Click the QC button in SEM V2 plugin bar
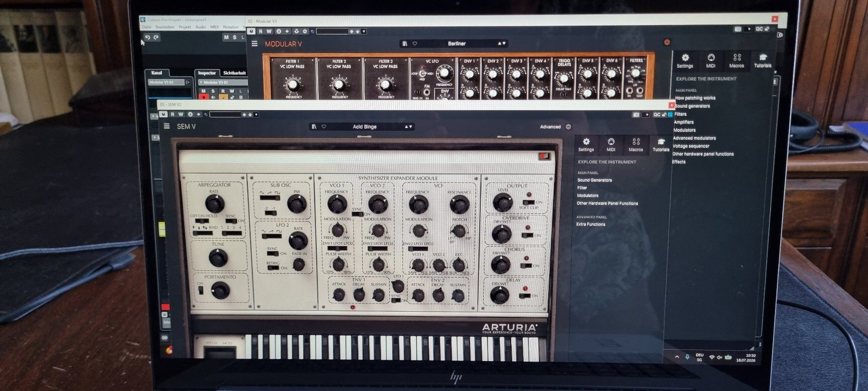 (657, 114)
